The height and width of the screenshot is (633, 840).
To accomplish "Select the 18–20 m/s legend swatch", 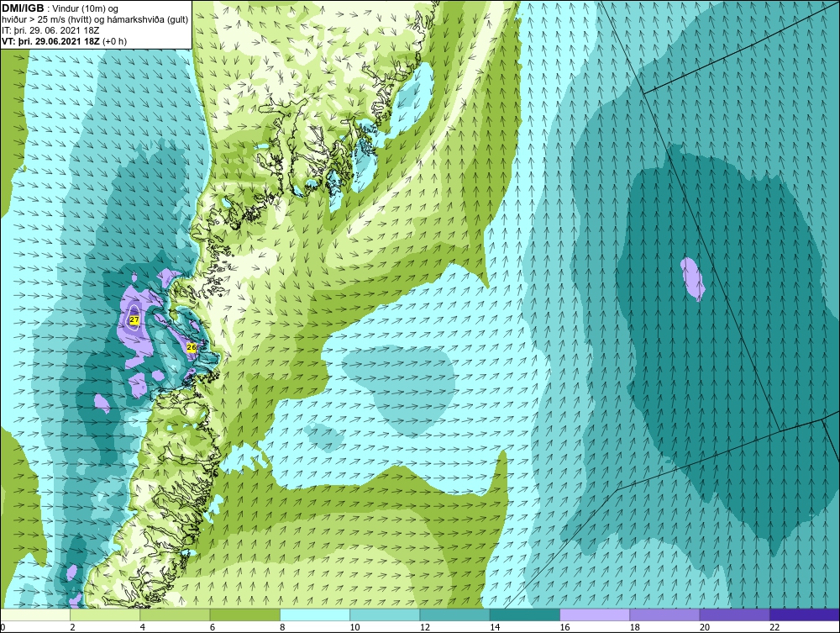I will pos(664,615).
